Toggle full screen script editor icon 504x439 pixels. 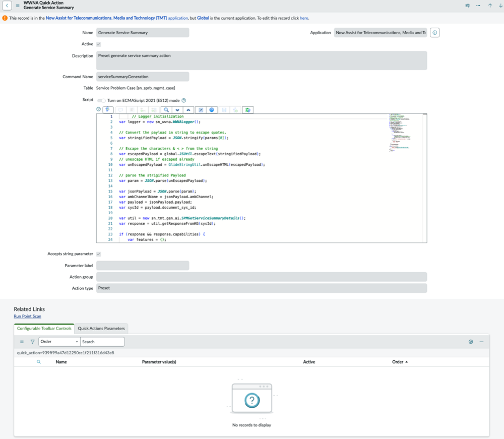click(201, 110)
